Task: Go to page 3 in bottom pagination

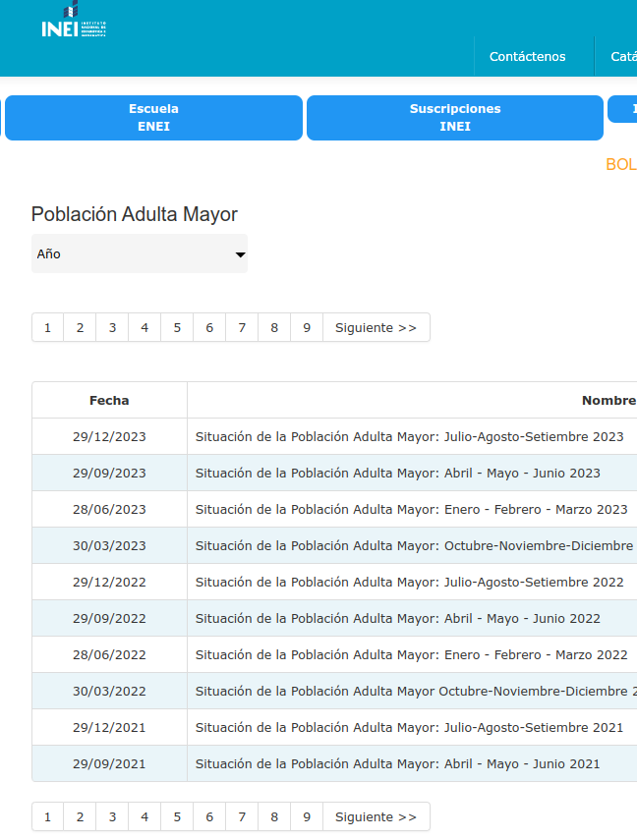Action: 112,817
